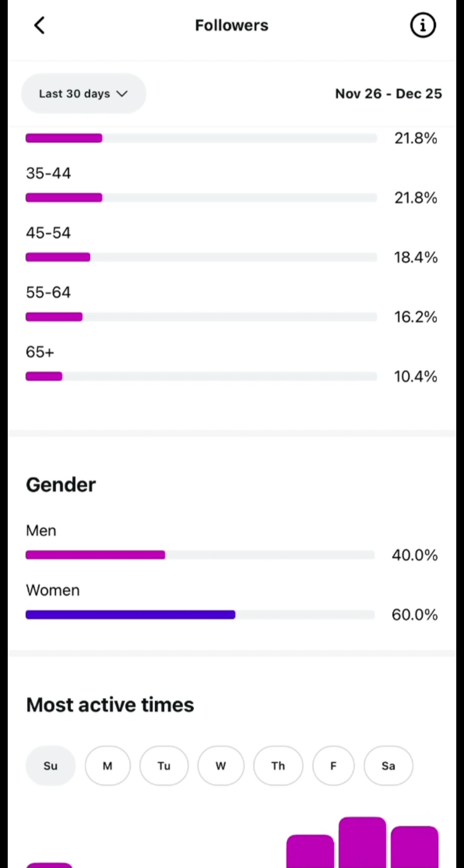Image resolution: width=464 pixels, height=868 pixels.
Task: Switch to the Th day chip
Action: point(278,766)
